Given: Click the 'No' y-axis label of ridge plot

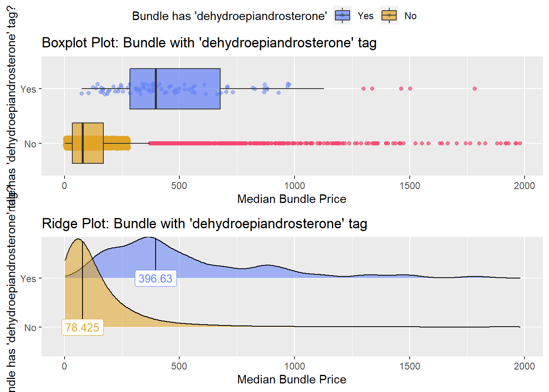Looking at the screenshot, I should coord(30,327).
